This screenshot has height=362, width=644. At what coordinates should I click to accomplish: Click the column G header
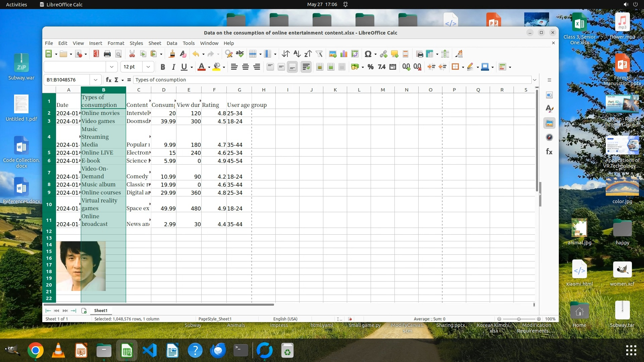(x=239, y=90)
